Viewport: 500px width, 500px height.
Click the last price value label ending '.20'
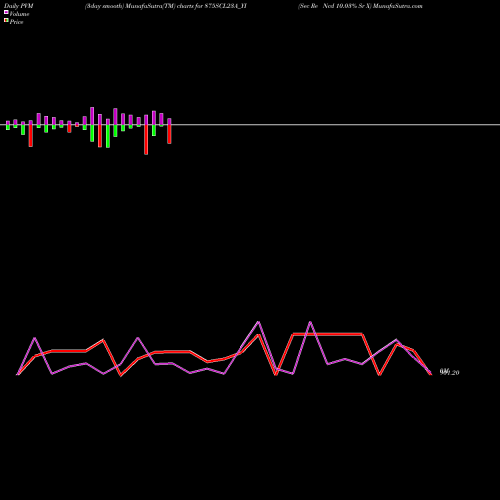[x=449, y=372]
